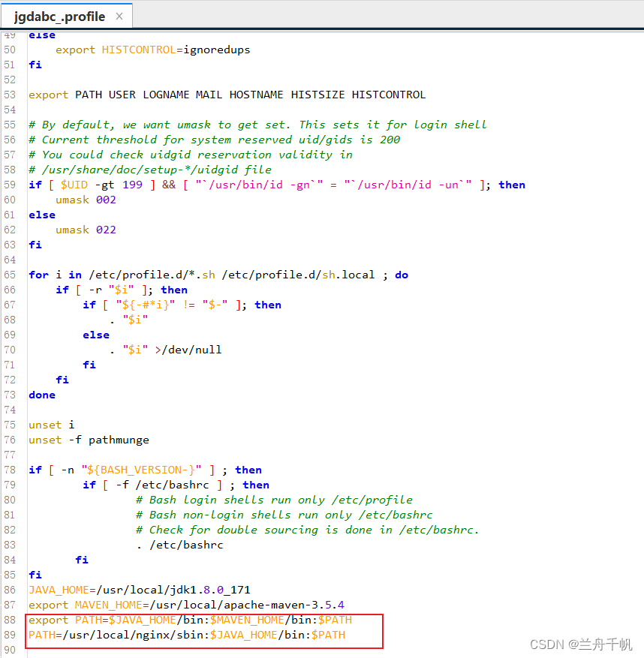
Task: Click comment 'Check for double sourcing'
Action: (233, 530)
